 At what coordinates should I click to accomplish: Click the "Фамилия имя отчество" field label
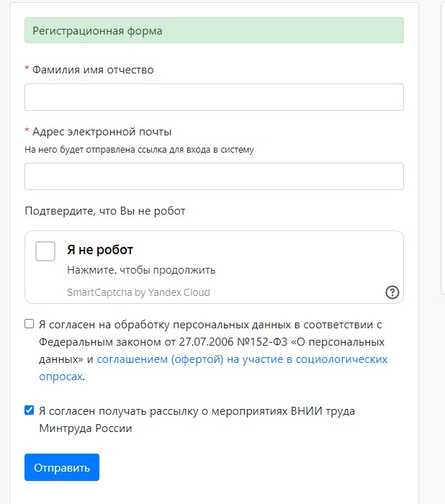[93, 70]
